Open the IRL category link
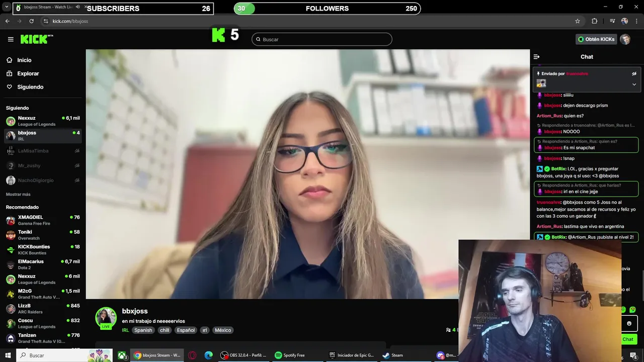Image resolution: width=644 pixels, height=362 pixels. pos(125,330)
